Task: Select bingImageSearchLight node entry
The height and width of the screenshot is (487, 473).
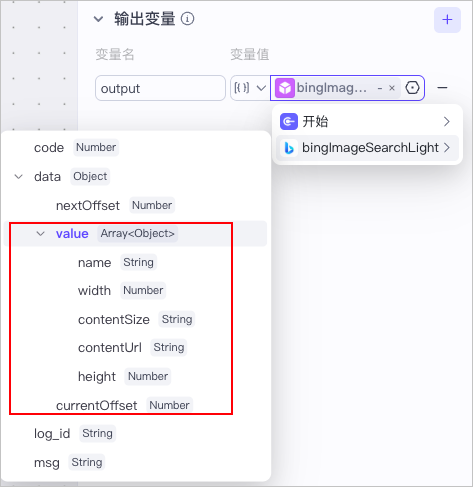Action: pyautogui.click(x=367, y=148)
